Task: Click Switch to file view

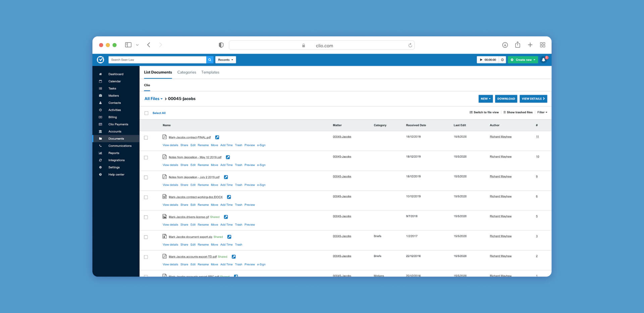Action: tap(484, 112)
